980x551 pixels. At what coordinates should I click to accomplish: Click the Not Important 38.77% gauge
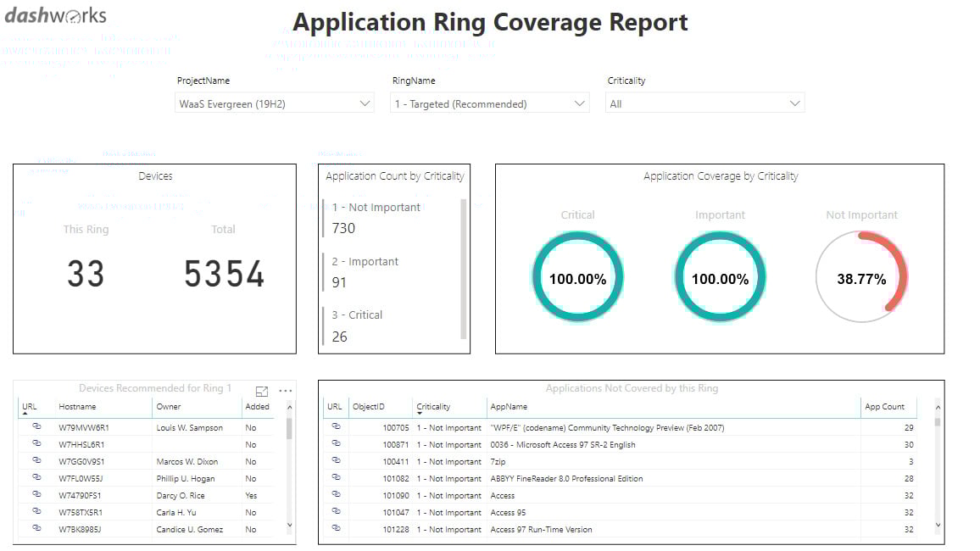pos(860,275)
